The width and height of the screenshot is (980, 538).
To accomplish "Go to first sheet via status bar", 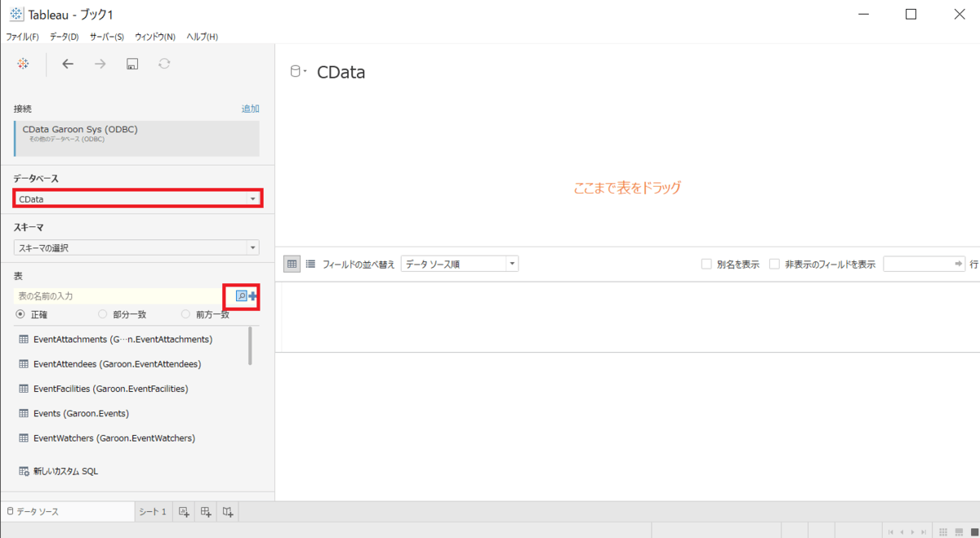I will coord(891,531).
